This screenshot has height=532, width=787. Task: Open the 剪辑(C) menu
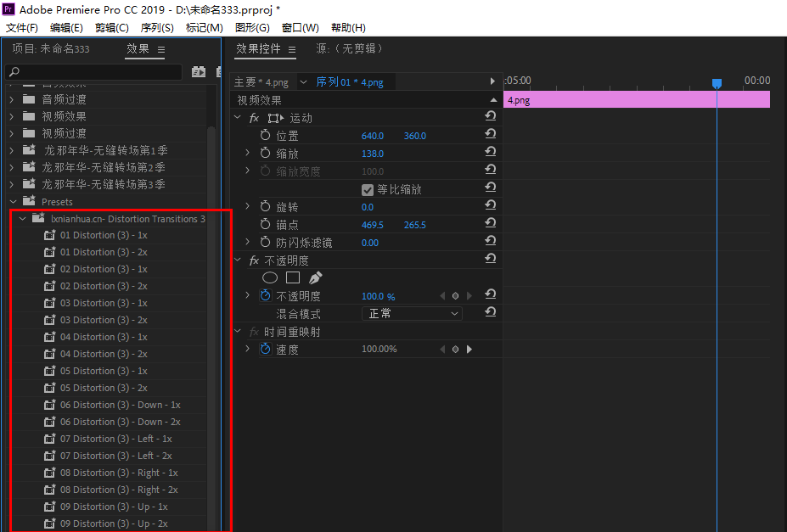(x=112, y=28)
